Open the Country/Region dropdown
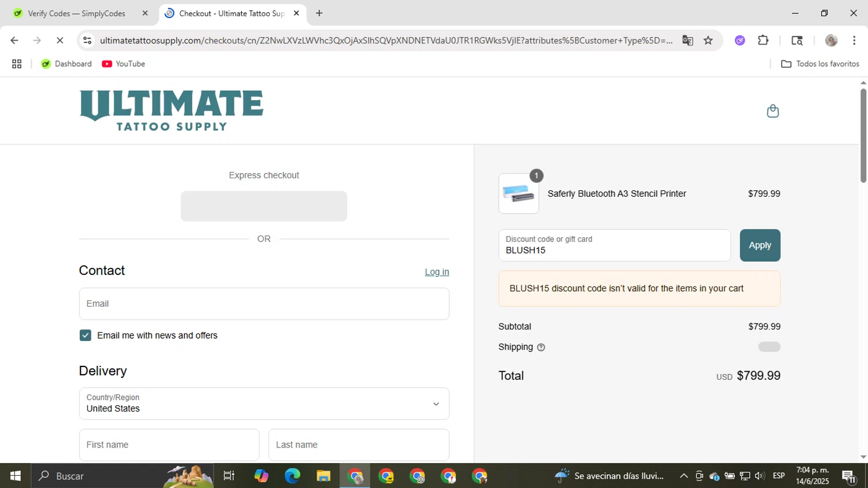 click(x=264, y=403)
